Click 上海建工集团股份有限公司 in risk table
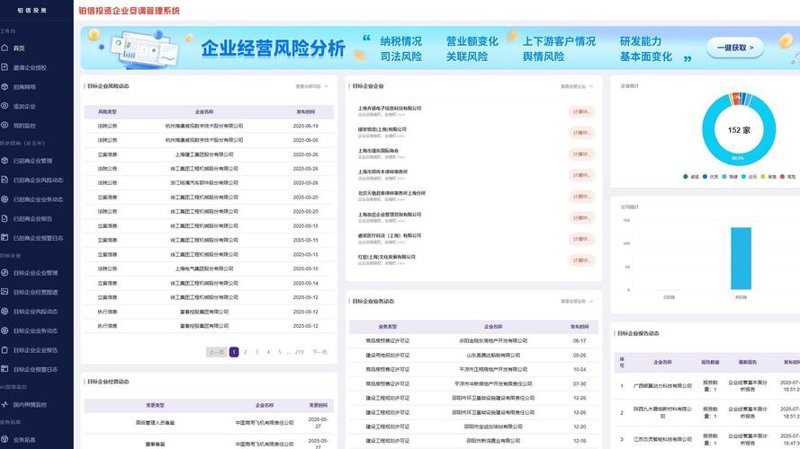Viewport: 800px width, 449px height. pyautogui.click(x=204, y=154)
